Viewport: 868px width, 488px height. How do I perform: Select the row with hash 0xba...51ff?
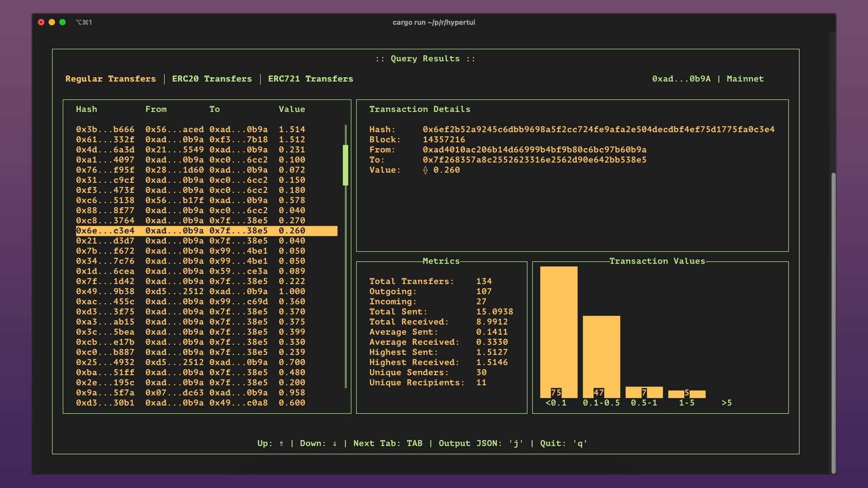point(207,372)
